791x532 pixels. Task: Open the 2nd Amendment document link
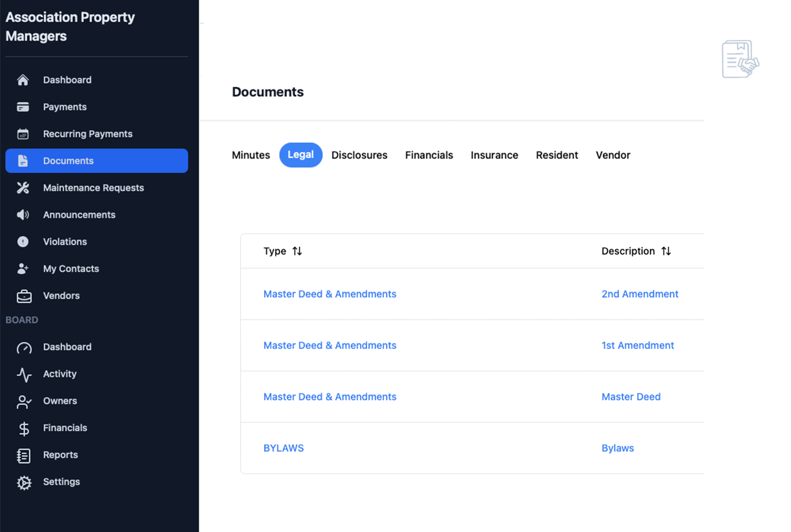(x=640, y=294)
